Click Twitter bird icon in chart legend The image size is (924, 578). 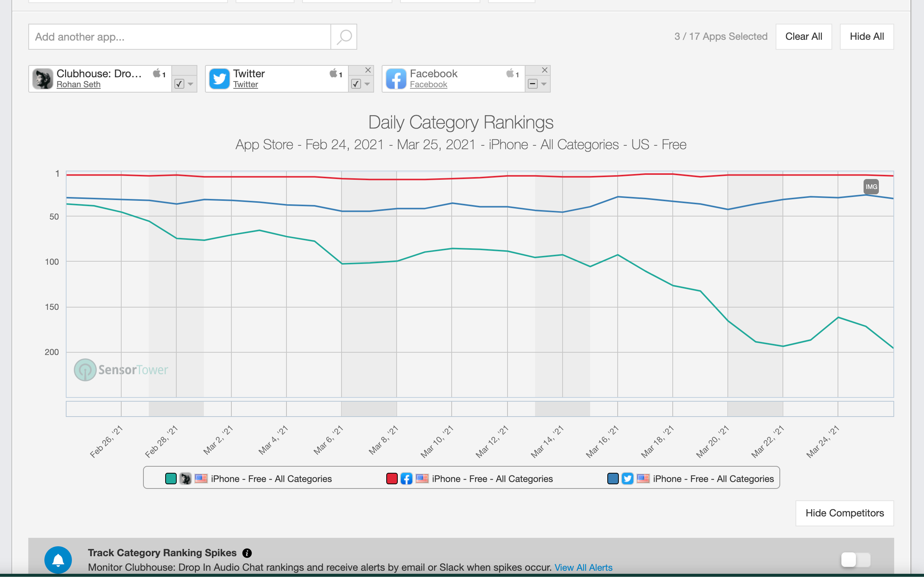pyautogui.click(x=627, y=479)
